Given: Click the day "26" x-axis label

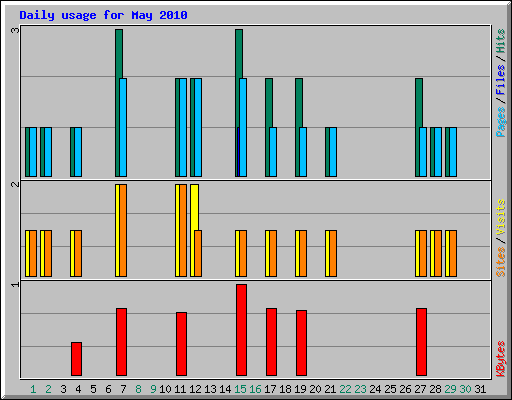Looking at the screenshot, I should point(405,389).
